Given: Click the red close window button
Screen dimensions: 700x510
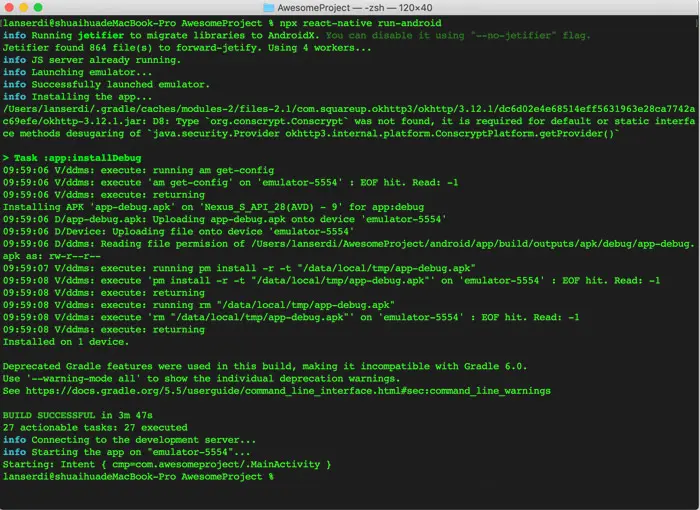Looking at the screenshot, I should point(9,7).
